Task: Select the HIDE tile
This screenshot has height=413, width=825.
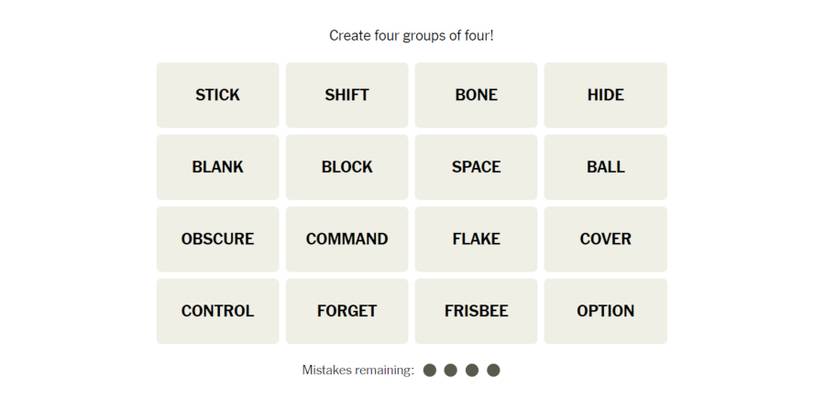Action: [x=605, y=95]
